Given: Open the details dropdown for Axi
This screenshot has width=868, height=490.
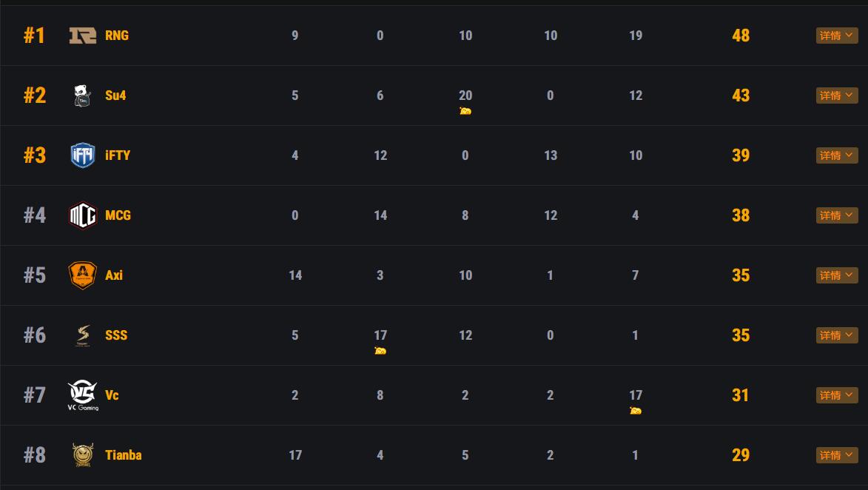Looking at the screenshot, I should pyautogui.click(x=837, y=275).
